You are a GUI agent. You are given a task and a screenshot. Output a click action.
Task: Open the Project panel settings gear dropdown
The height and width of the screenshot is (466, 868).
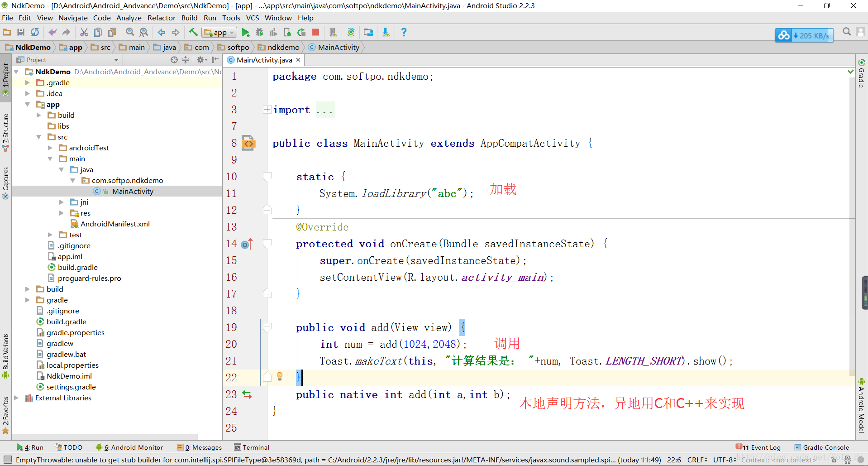click(202, 60)
